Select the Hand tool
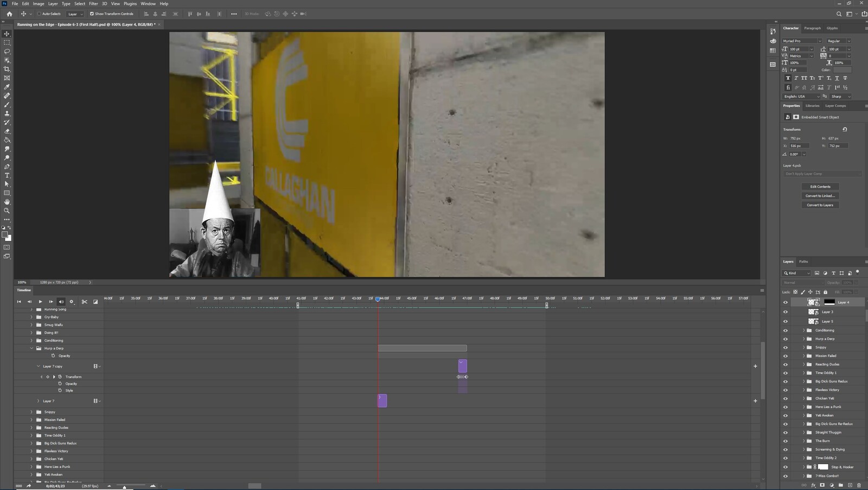The height and width of the screenshot is (490, 868). click(x=7, y=202)
